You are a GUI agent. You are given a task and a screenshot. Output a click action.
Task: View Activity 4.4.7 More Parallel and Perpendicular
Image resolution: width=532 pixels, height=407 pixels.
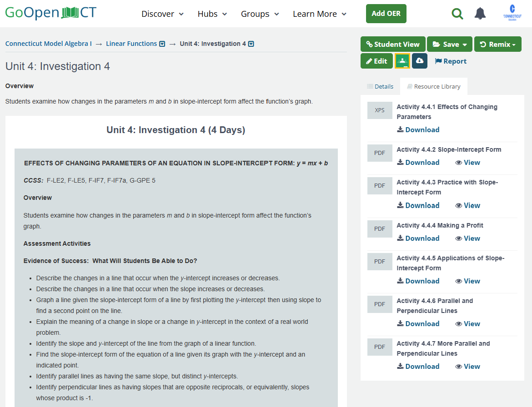[x=467, y=367]
